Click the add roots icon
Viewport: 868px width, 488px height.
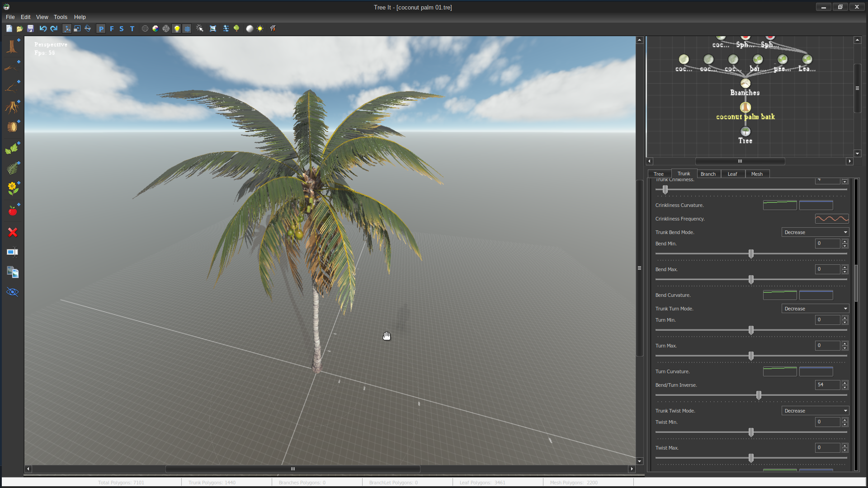pyautogui.click(x=12, y=107)
